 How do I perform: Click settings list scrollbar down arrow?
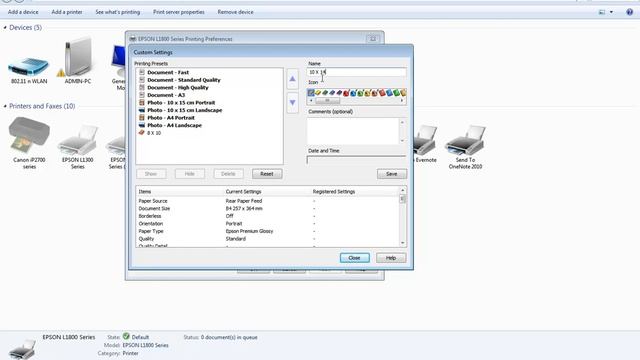(402, 243)
